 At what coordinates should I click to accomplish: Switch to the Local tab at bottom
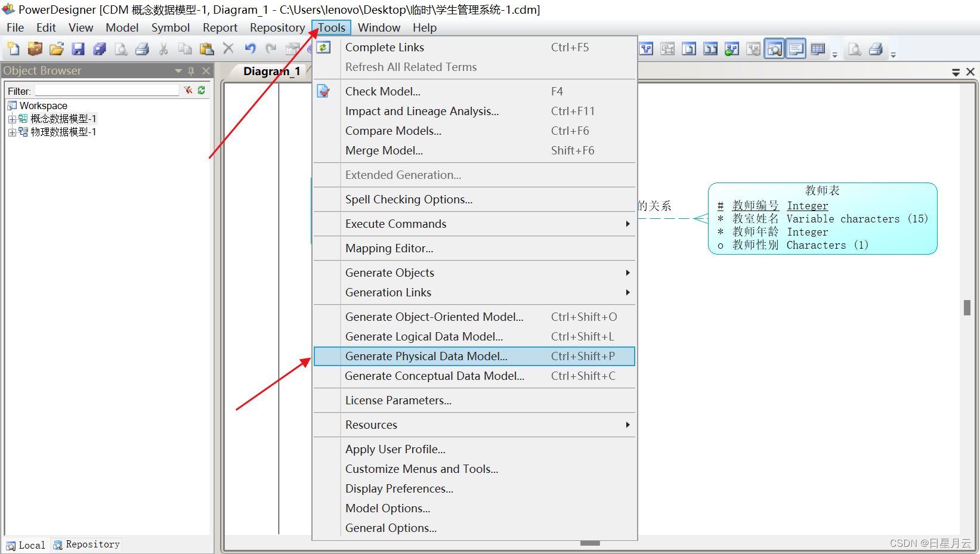tap(26, 545)
